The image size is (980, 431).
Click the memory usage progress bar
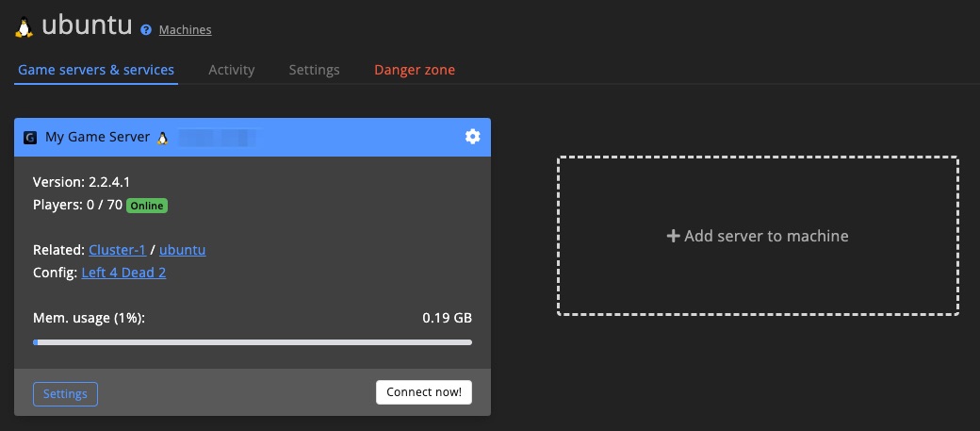(x=253, y=342)
